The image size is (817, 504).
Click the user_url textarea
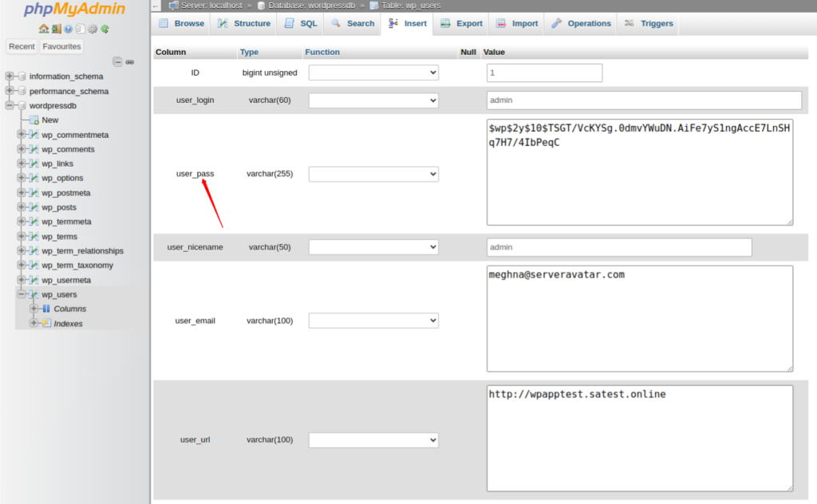640,439
